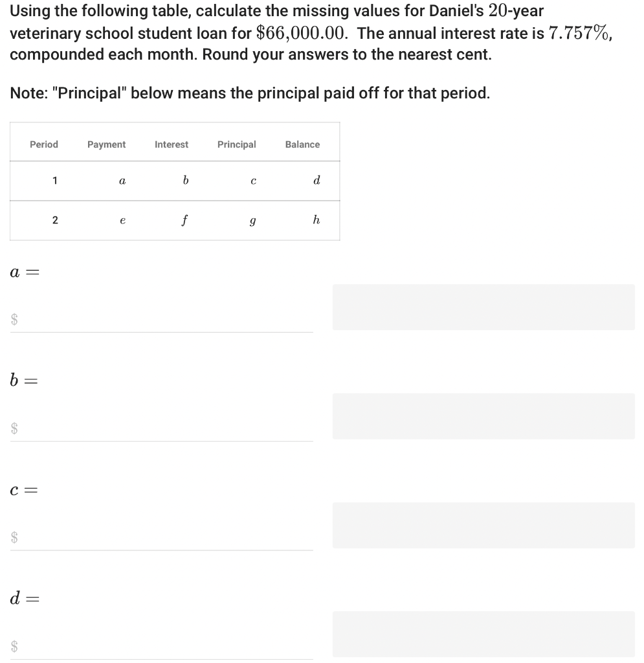Click the Principal column header

point(236,144)
